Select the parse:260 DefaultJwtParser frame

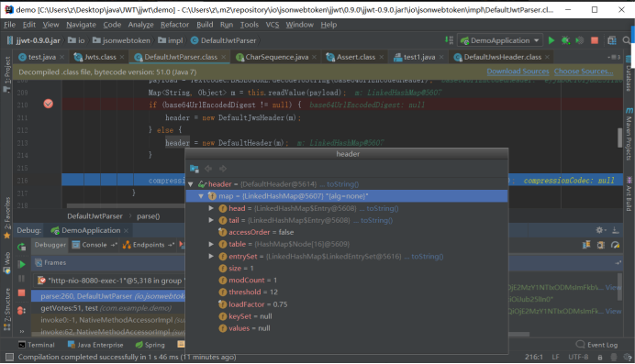coord(108,296)
